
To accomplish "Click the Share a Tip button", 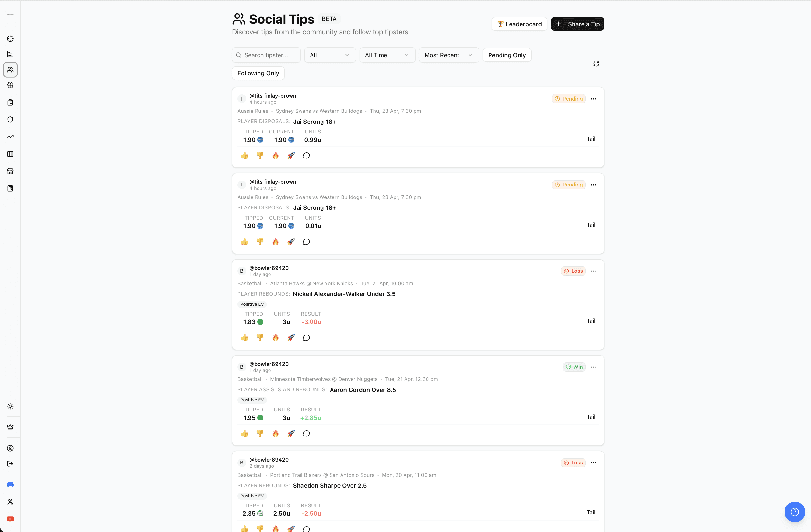I will click(577, 24).
